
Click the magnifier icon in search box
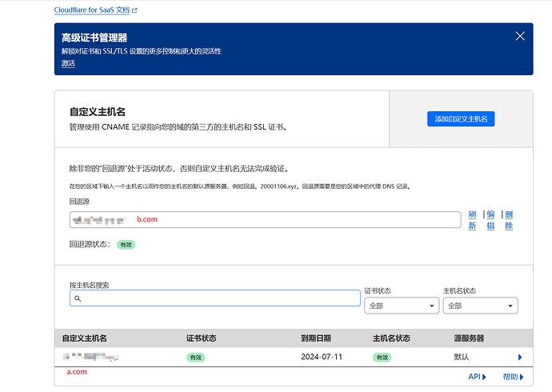[x=78, y=298]
